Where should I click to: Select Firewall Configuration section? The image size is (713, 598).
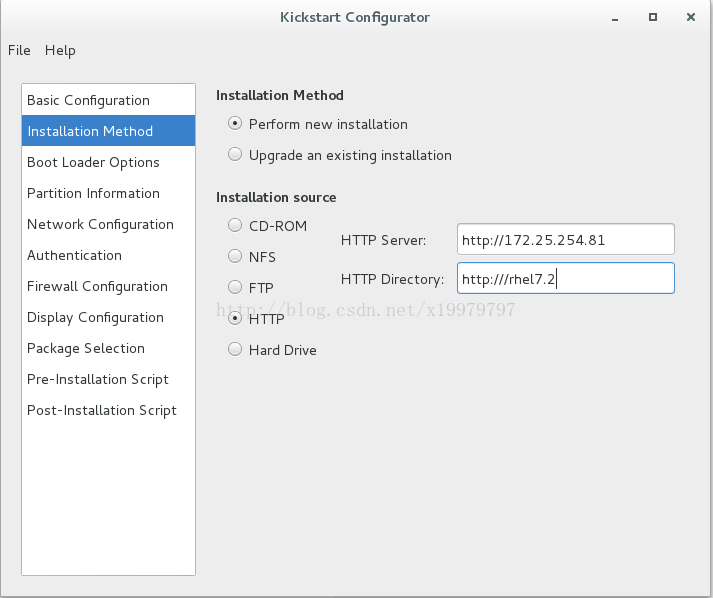(108, 286)
